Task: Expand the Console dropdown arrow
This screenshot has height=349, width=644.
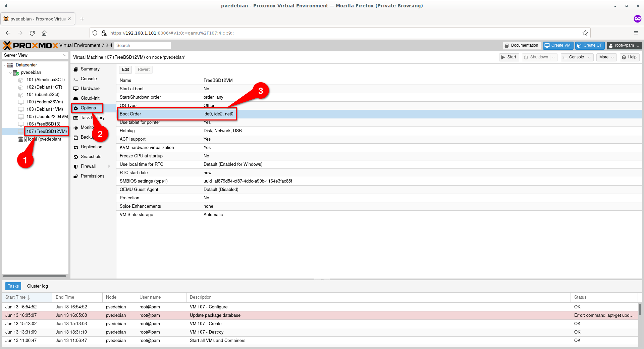Action: click(589, 57)
